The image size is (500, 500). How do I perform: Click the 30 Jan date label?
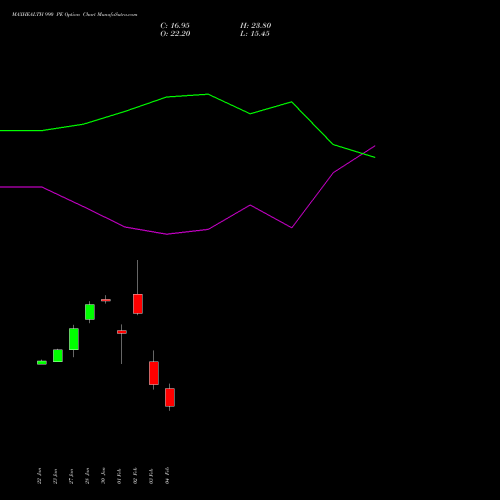103,476
